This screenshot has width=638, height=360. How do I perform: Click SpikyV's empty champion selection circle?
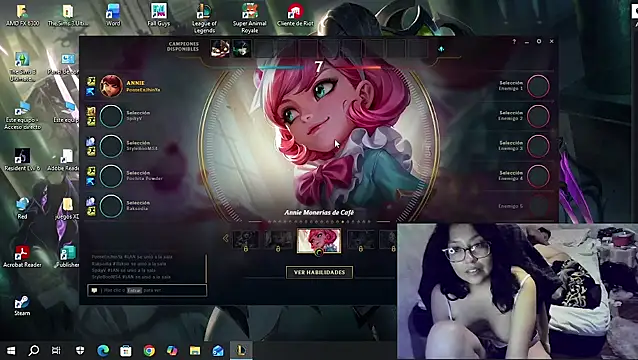pyautogui.click(x=111, y=116)
